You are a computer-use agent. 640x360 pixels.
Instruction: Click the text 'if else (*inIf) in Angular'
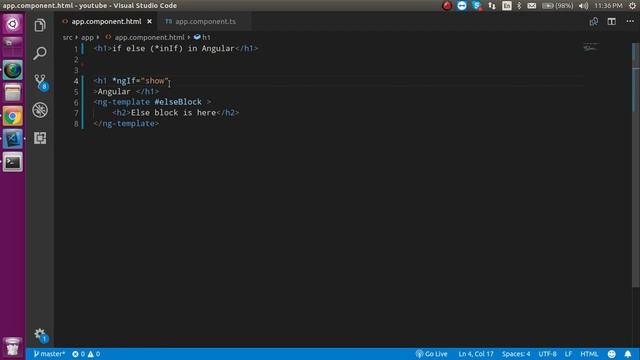[173, 49]
